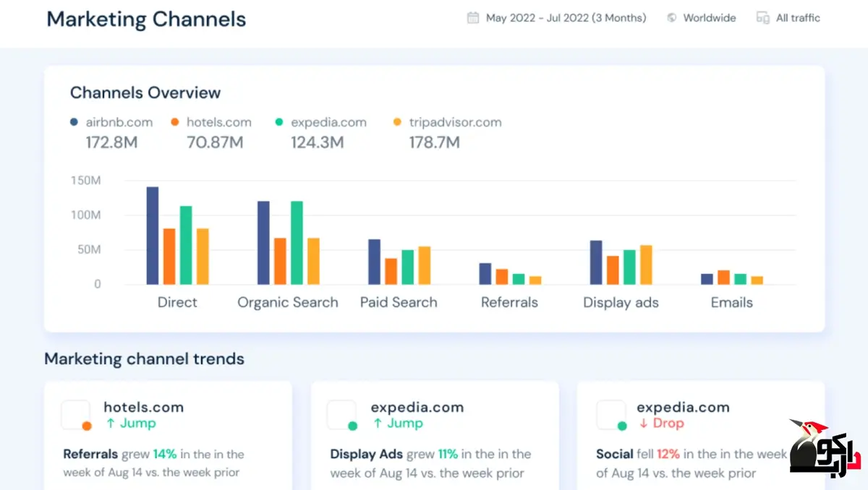Image resolution: width=868 pixels, height=490 pixels.
Task: Click the tripadvisor.com yellow legend dot
Action: pyautogui.click(x=397, y=123)
